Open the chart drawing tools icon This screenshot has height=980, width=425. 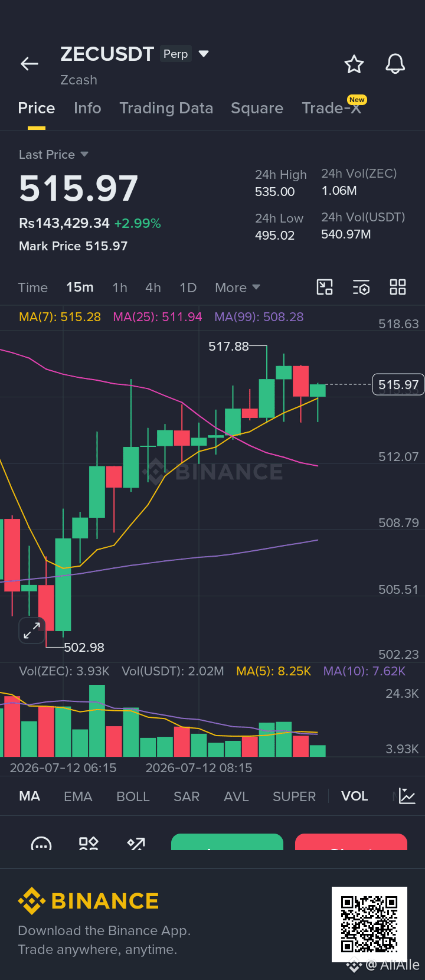(325, 288)
